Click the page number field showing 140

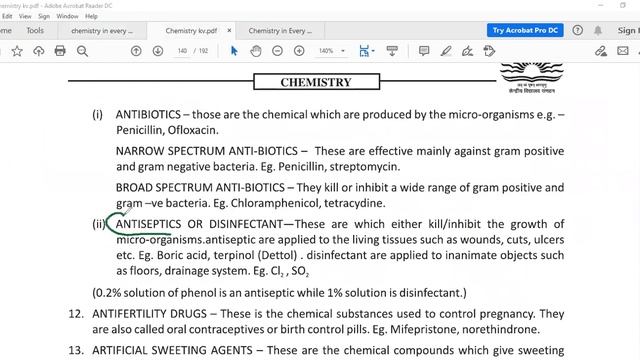tap(182, 51)
